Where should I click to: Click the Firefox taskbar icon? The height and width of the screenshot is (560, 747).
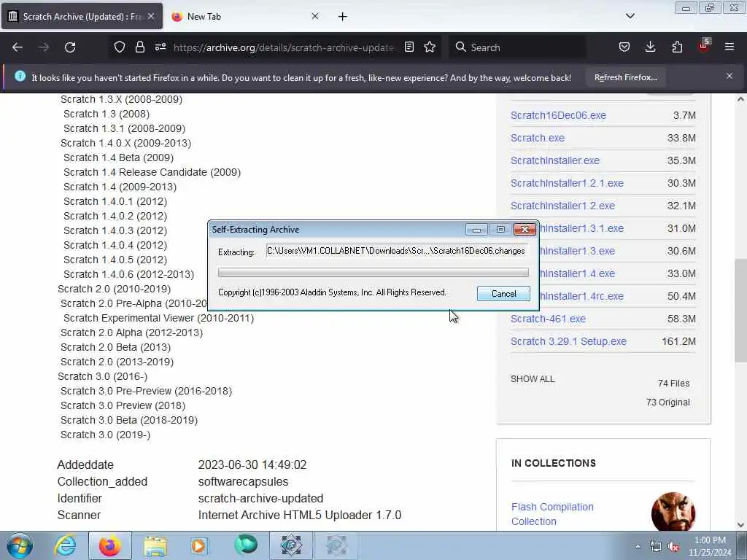(109, 545)
